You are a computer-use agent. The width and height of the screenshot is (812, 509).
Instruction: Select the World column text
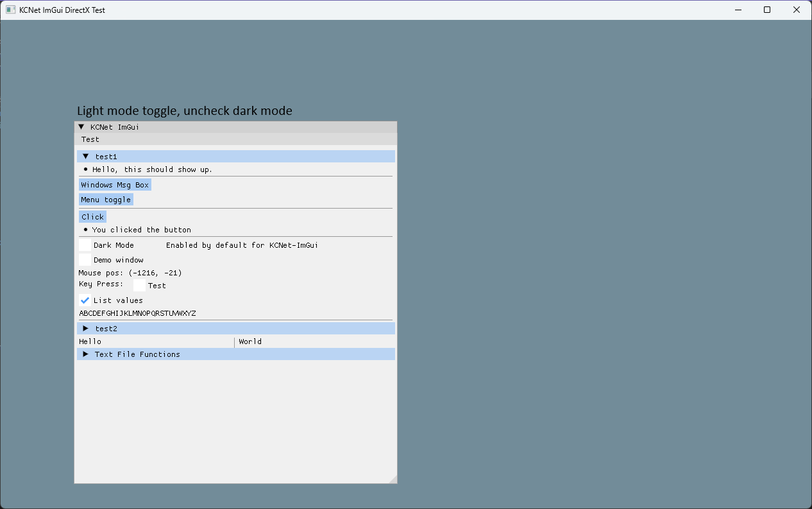[250, 341]
